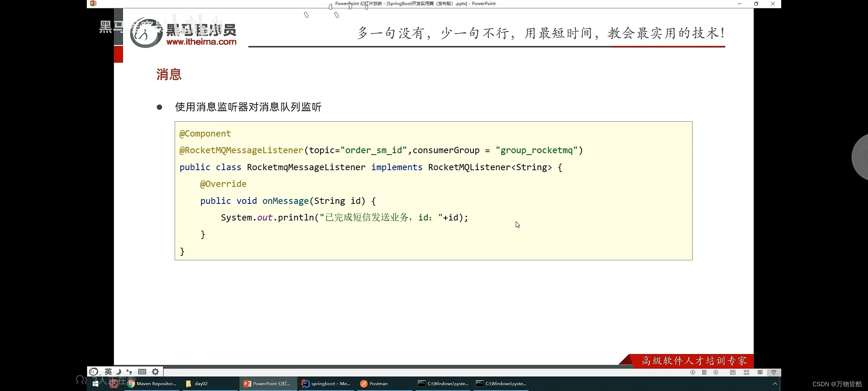Advance to next slide with forward arrow
The height and width of the screenshot is (391, 868).
coord(716,373)
